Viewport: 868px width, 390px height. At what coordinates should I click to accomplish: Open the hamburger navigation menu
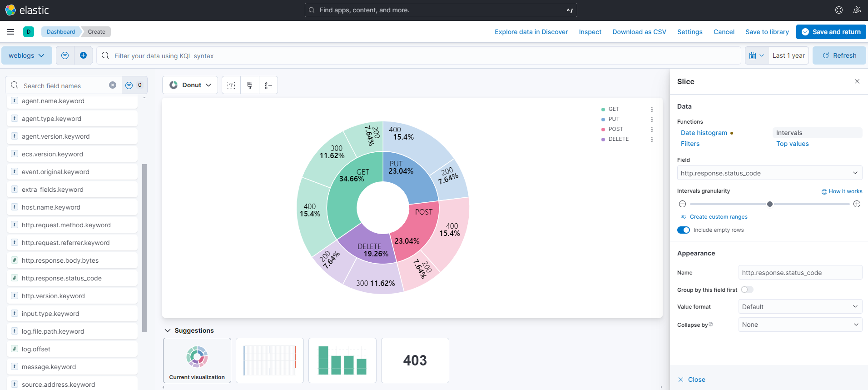[x=10, y=32]
